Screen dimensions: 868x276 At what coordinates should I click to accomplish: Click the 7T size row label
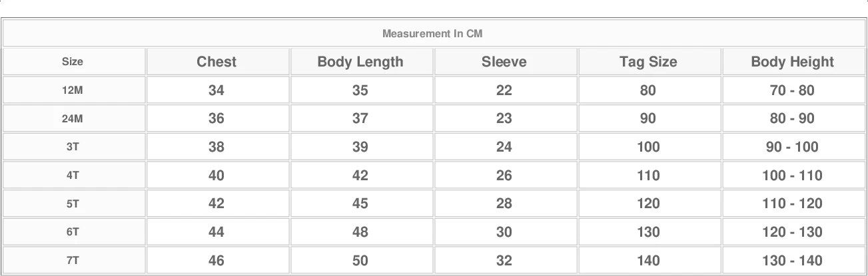pos(73,261)
